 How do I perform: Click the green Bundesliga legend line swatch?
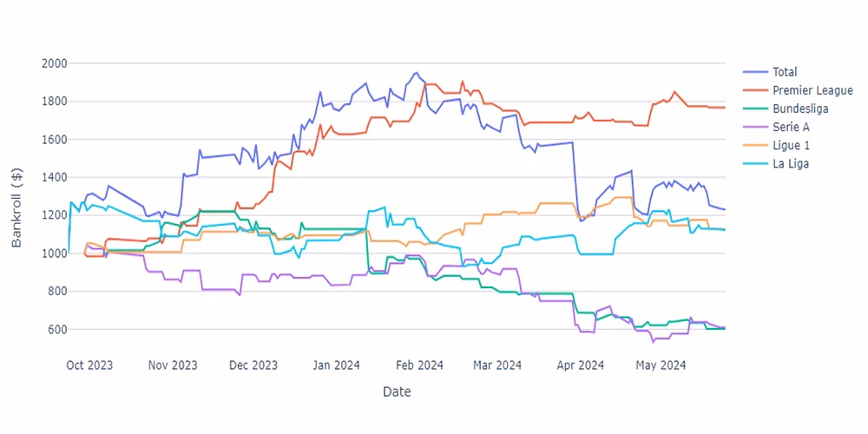[754, 108]
